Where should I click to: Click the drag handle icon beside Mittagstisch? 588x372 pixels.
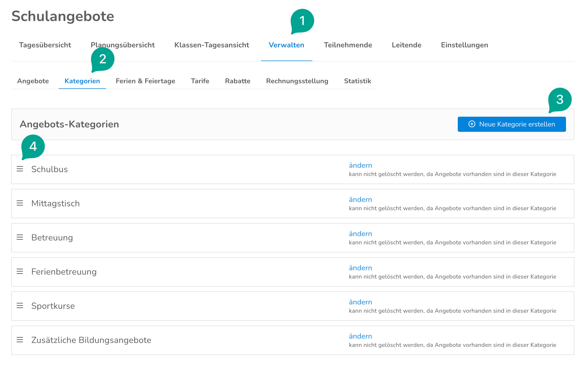[20, 203]
